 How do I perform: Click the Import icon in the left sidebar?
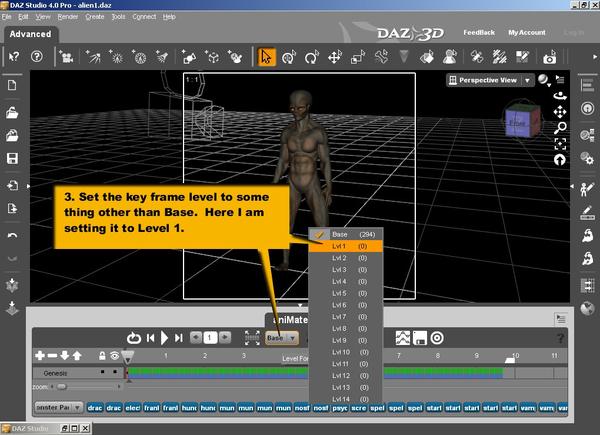(x=12, y=186)
